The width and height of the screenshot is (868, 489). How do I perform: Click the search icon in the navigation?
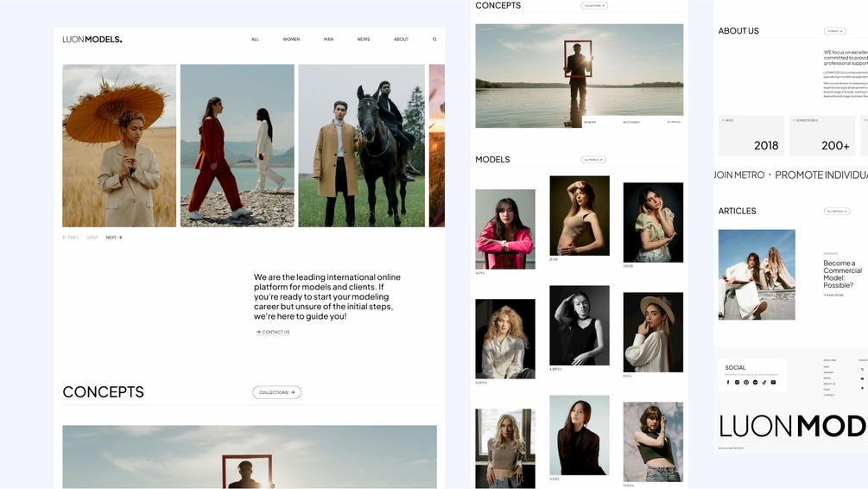tap(434, 40)
